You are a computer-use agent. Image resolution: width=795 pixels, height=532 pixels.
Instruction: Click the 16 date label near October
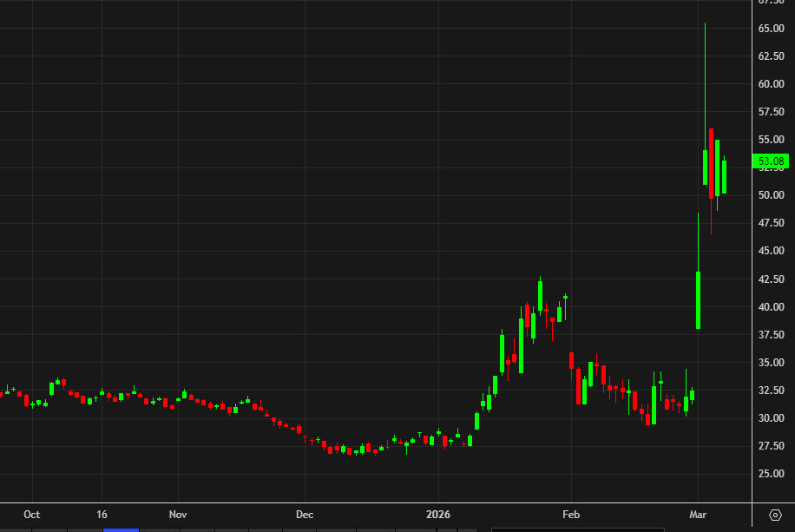102,514
